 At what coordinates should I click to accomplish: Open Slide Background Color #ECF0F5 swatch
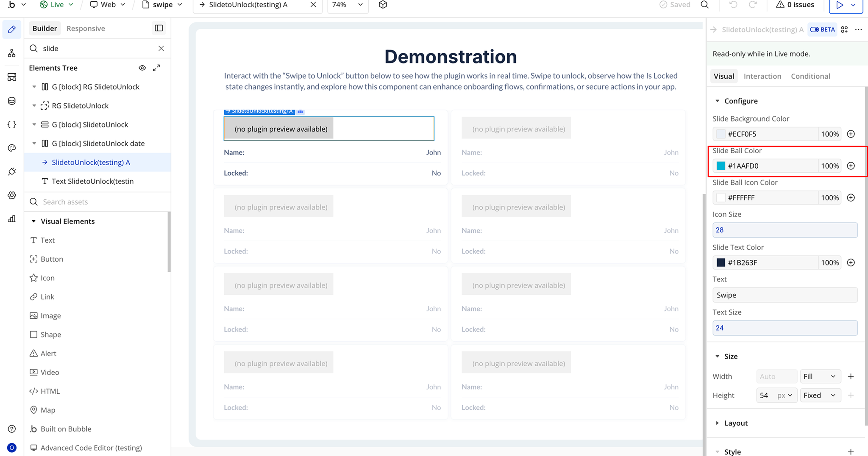[721, 134]
